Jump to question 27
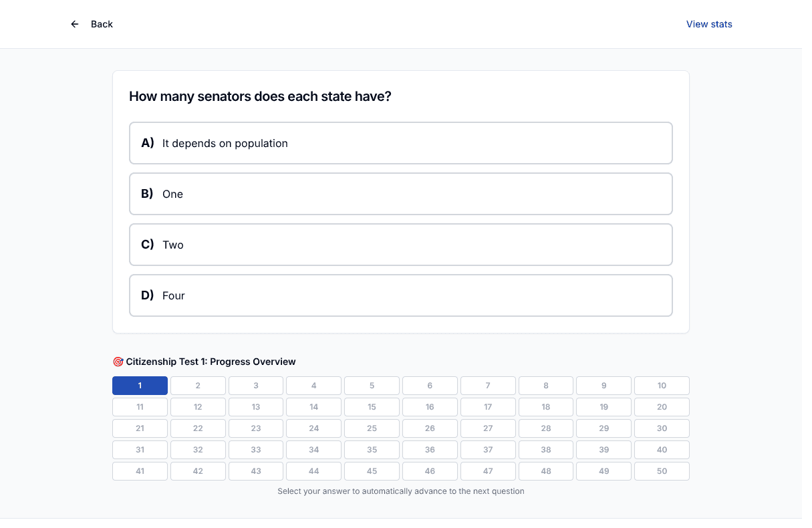Viewport: 812px width, 528px height. click(488, 428)
